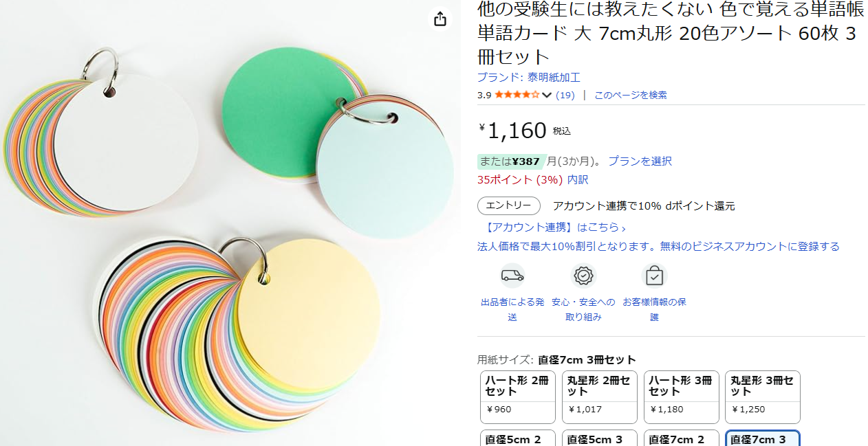Click business account discount registration link
Image resolution: width=868 pixels, height=446 pixels.
click(x=658, y=246)
